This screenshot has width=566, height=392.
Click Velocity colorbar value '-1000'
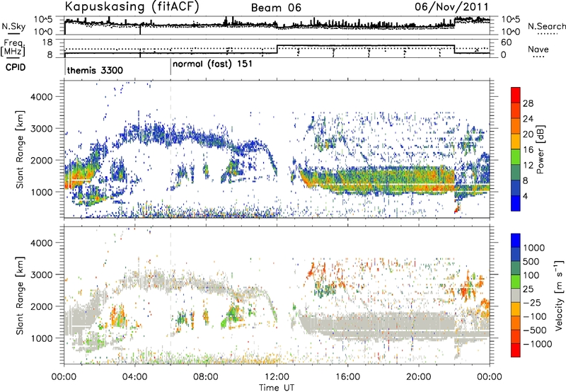pos(537,344)
